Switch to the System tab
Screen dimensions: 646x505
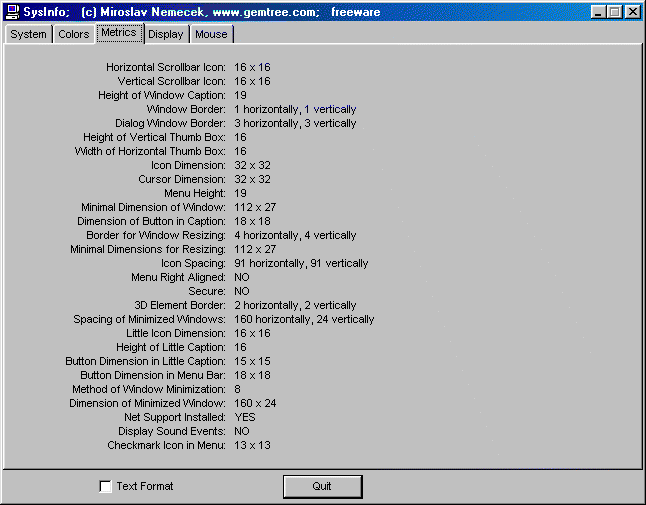[28, 34]
